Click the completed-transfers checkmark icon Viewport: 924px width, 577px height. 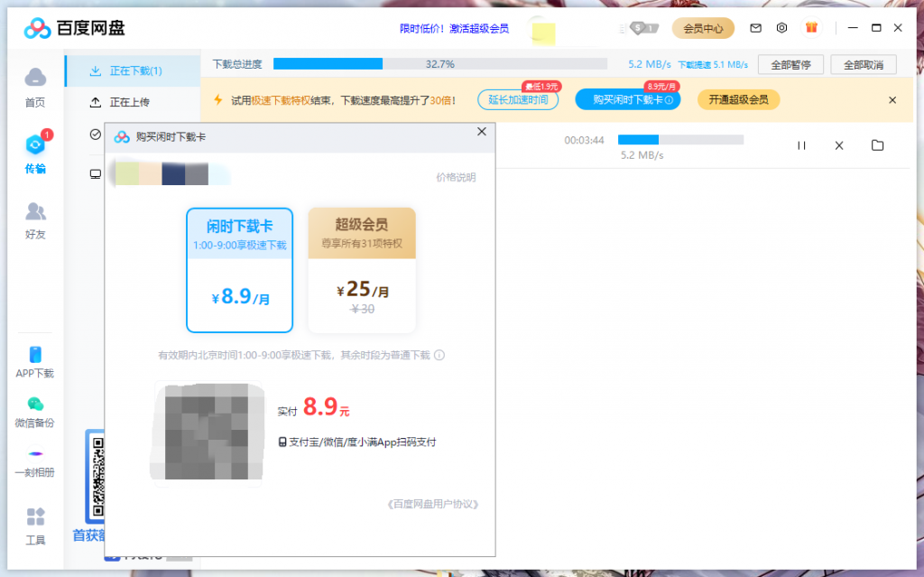[x=96, y=135]
